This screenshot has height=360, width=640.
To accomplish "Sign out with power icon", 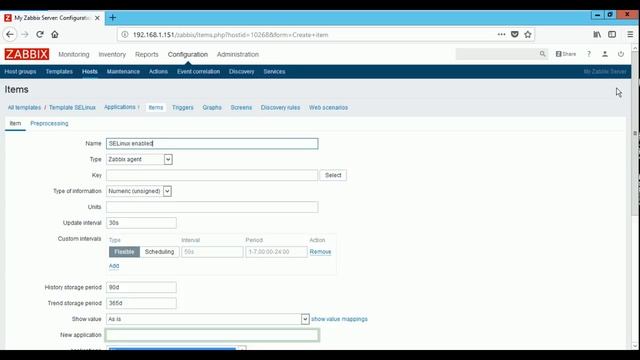I will tap(620, 54).
